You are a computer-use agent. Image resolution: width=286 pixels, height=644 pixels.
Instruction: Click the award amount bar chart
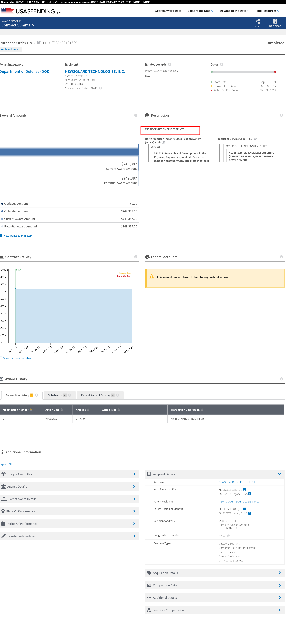pyautogui.click(x=69, y=152)
